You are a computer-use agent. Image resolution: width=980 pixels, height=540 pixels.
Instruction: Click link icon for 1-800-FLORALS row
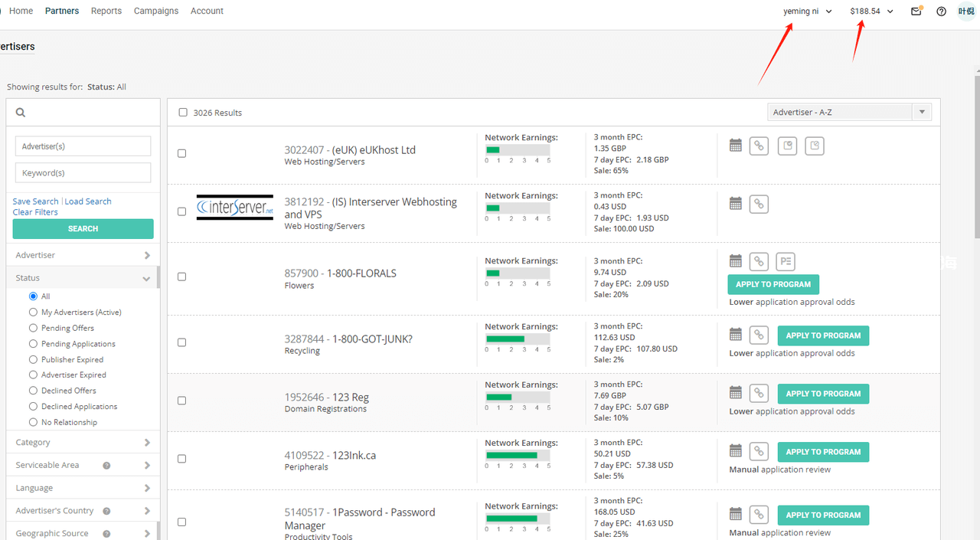[759, 261]
